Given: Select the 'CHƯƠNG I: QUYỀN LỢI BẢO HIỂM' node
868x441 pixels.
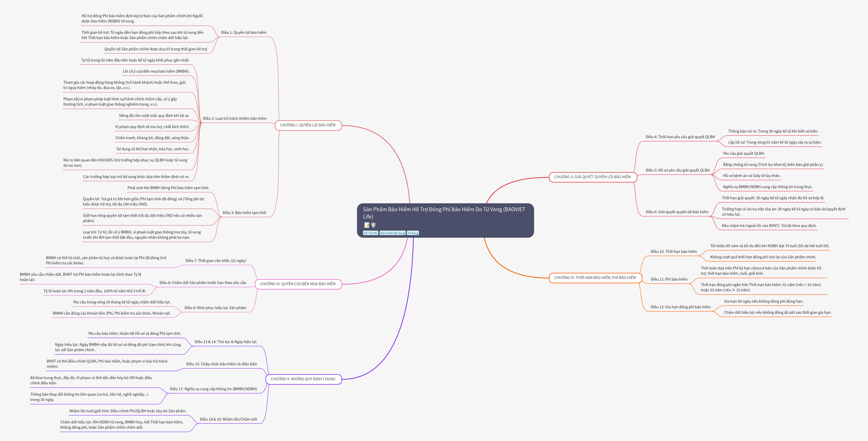Looking at the screenshot, I should [x=308, y=125].
